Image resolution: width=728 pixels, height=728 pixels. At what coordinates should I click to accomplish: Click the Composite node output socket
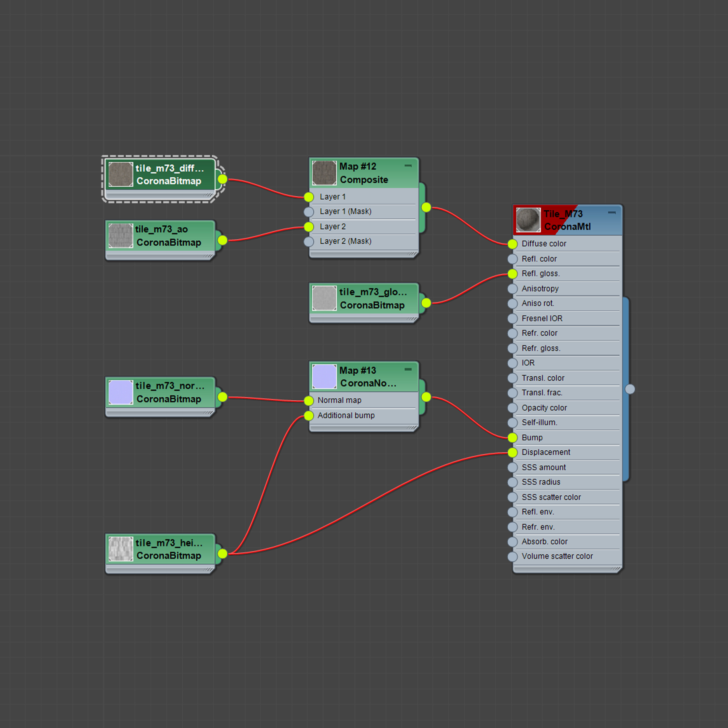(426, 207)
